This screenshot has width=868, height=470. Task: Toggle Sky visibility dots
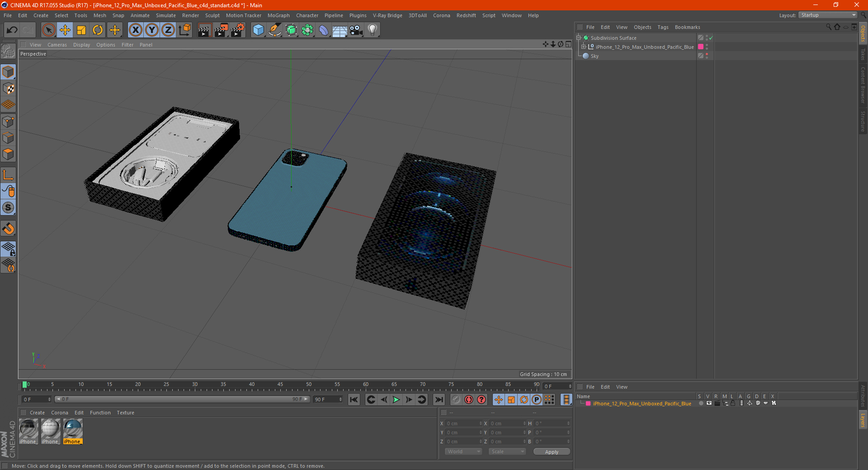[x=707, y=56]
